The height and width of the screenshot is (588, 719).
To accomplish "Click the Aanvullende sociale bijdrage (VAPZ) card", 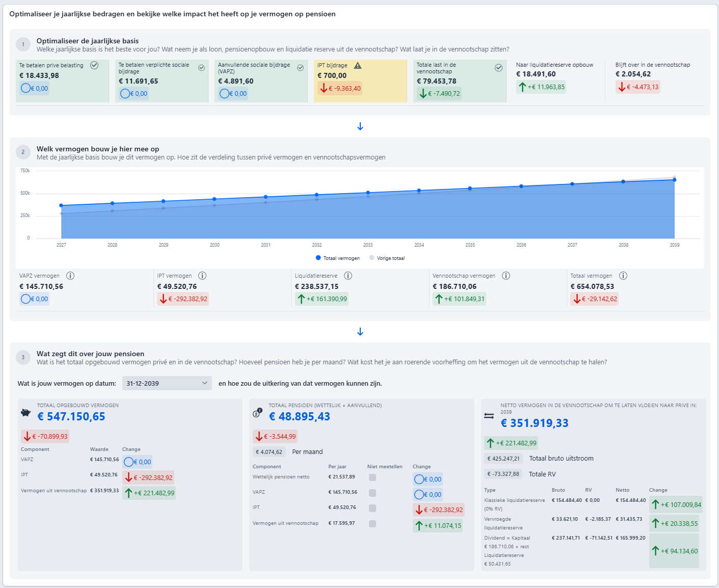I will (x=261, y=81).
